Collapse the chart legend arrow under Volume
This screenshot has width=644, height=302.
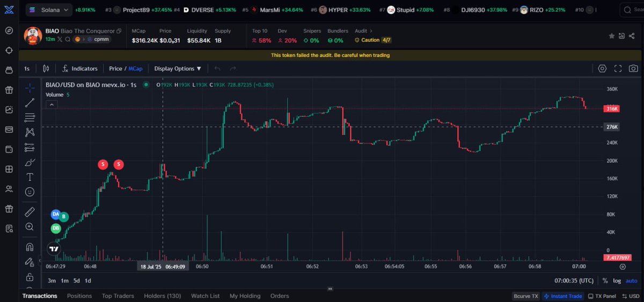tap(52, 105)
